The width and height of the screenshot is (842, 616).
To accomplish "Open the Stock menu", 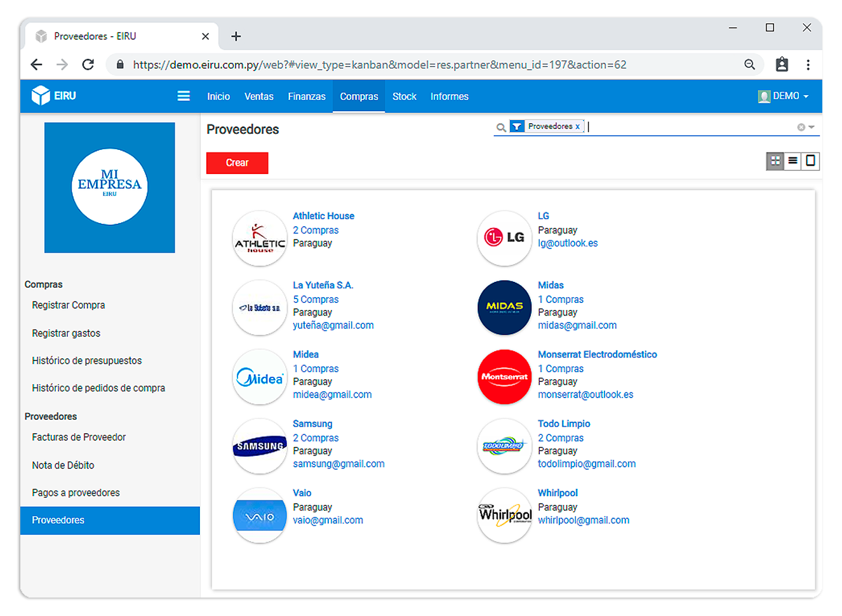I will coord(404,97).
